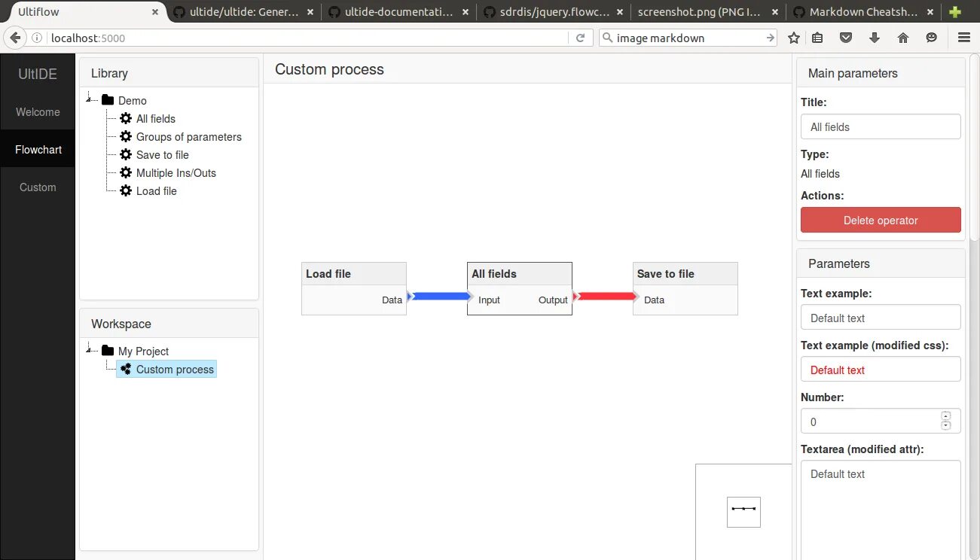Select the Flowchart sidebar item
Screen dimensions: 980x560
[x=38, y=150]
